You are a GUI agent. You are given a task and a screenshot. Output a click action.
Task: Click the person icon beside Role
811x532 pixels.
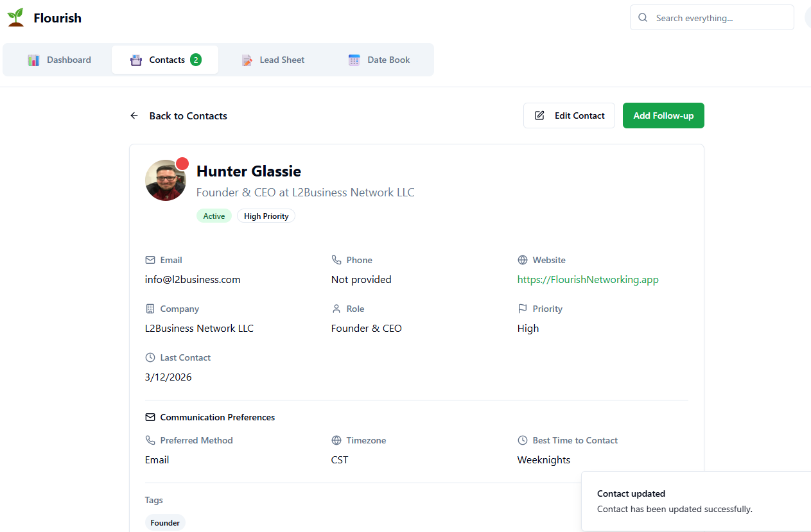[x=336, y=309]
